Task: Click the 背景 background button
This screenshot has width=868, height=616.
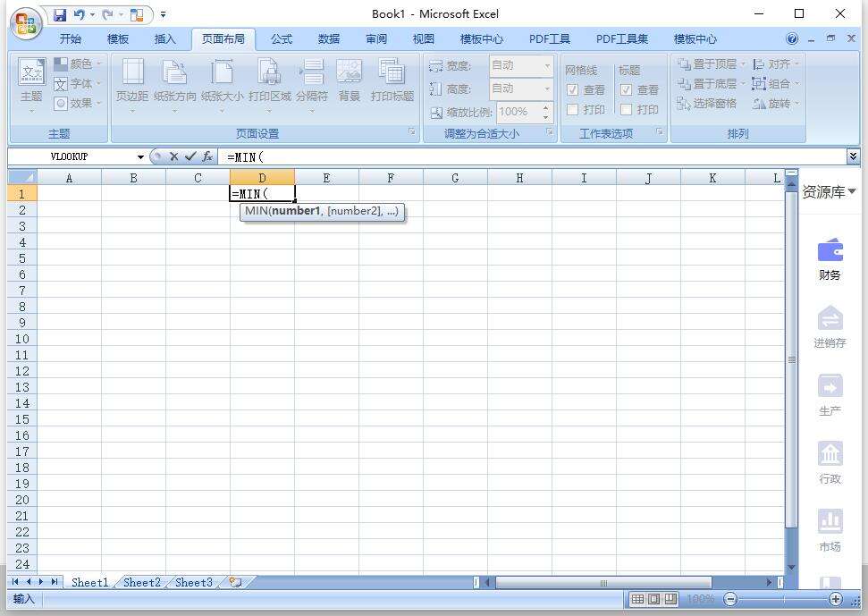Action: coord(350,81)
